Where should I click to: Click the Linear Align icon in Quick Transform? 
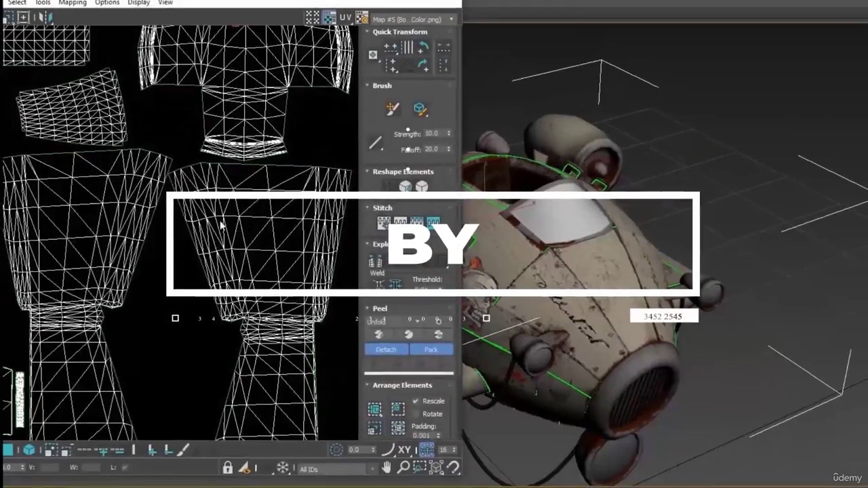pyautogui.click(x=407, y=47)
